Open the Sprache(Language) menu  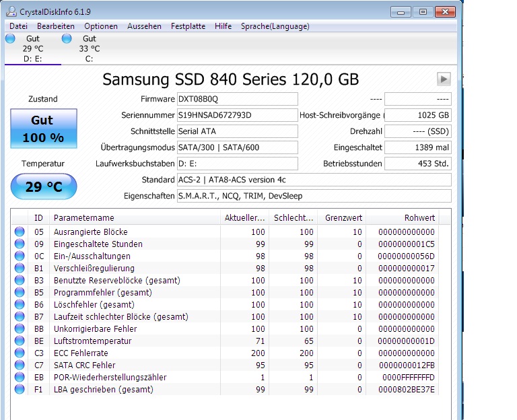point(275,26)
